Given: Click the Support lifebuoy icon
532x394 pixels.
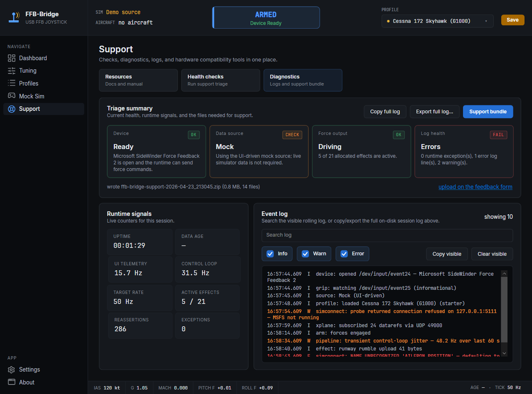Looking at the screenshot, I should (x=12, y=109).
